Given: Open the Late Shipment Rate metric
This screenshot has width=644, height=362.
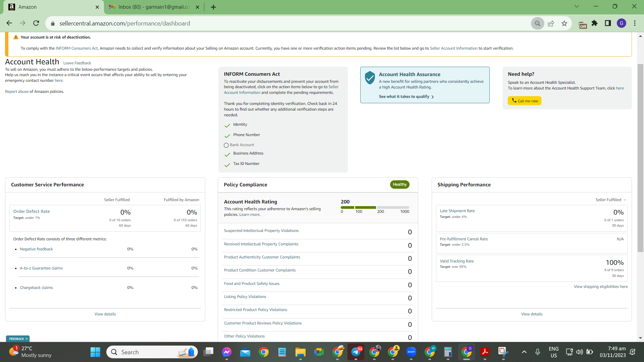Looking at the screenshot, I should click(x=457, y=211).
